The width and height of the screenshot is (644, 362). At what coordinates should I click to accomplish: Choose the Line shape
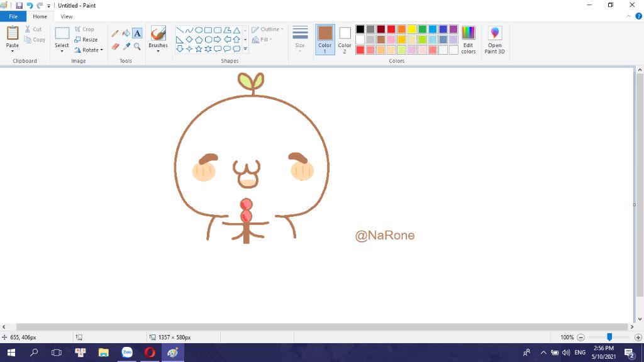coord(180,30)
